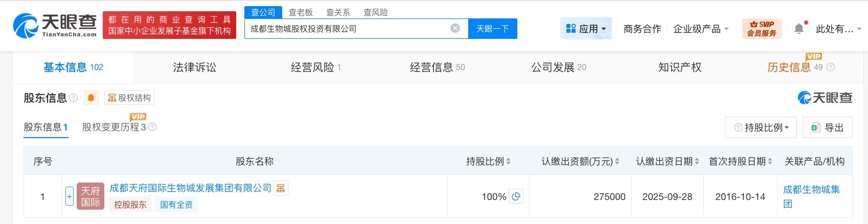Image resolution: width=868 pixels, height=224 pixels.
Task: Click the company search input field
Action: point(348,29)
